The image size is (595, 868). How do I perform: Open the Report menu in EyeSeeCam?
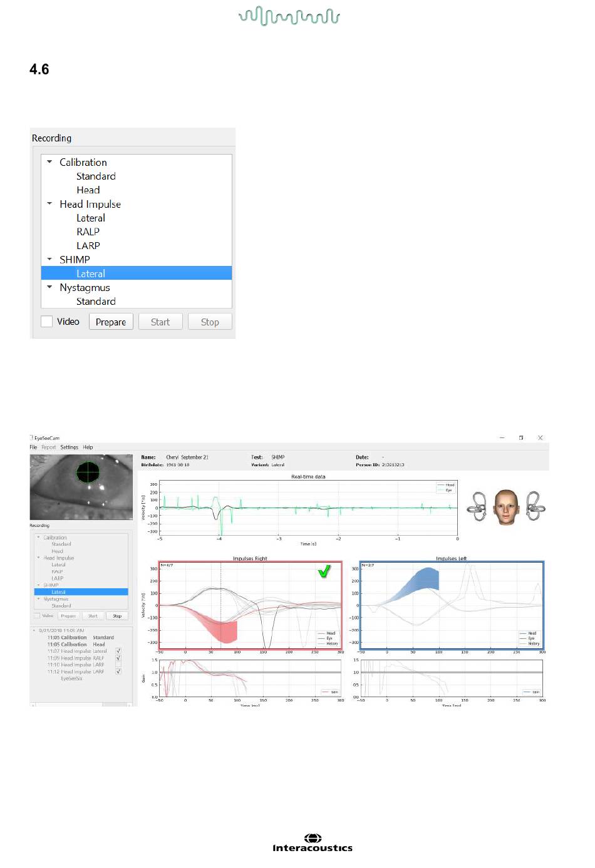[48, 447]
